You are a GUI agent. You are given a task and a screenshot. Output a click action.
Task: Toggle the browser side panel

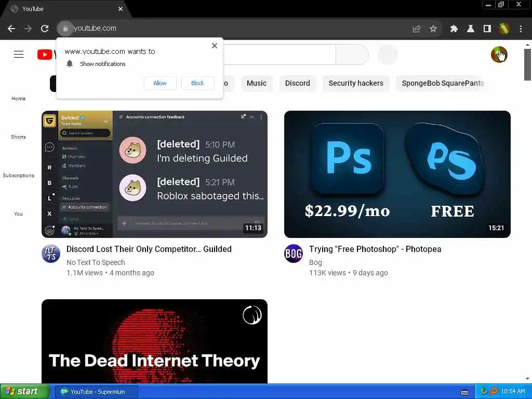click(487, 29)
